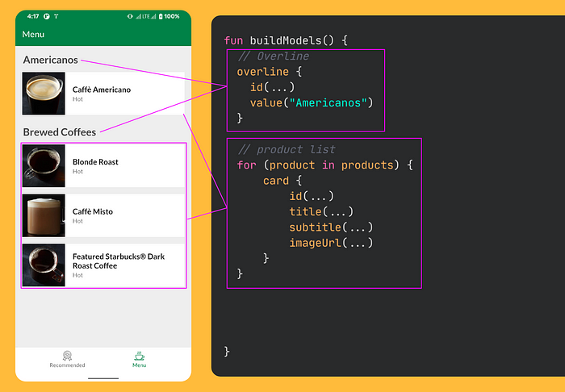The height and width of the screenshot is (392, 565).
Task: Click the 4:17 clock in status bar
Action: point(33,16)
